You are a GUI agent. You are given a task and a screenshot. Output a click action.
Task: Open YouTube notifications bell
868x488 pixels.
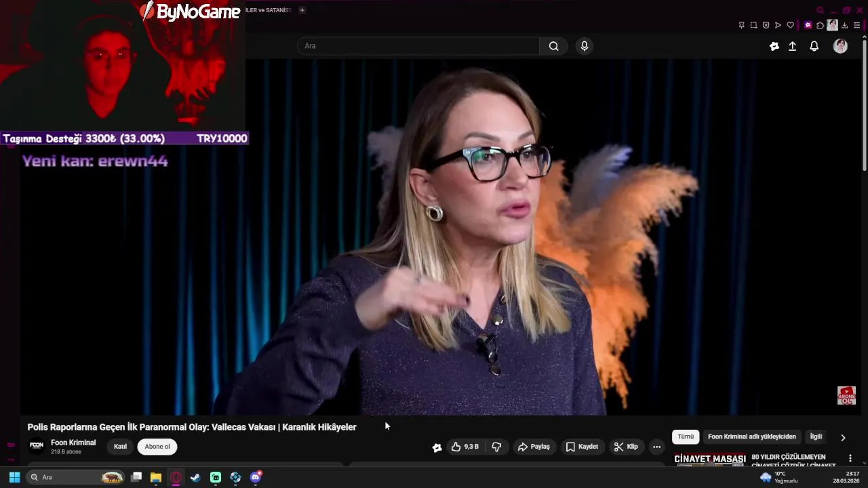tap(814, 46)
